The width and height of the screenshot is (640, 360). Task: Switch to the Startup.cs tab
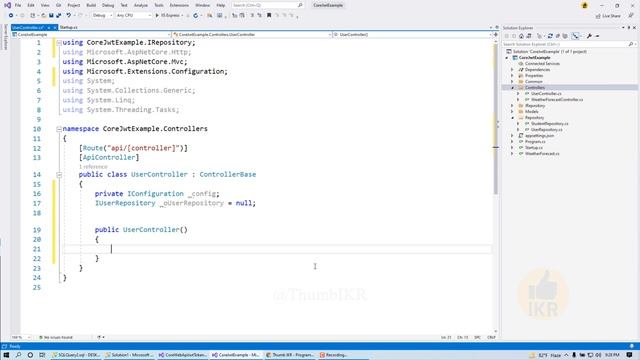tap(69, 27)
